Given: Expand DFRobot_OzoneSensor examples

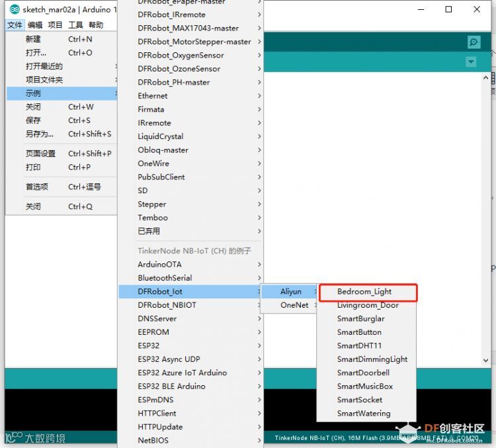Looking at the screenshot, I should pos(190,69).
